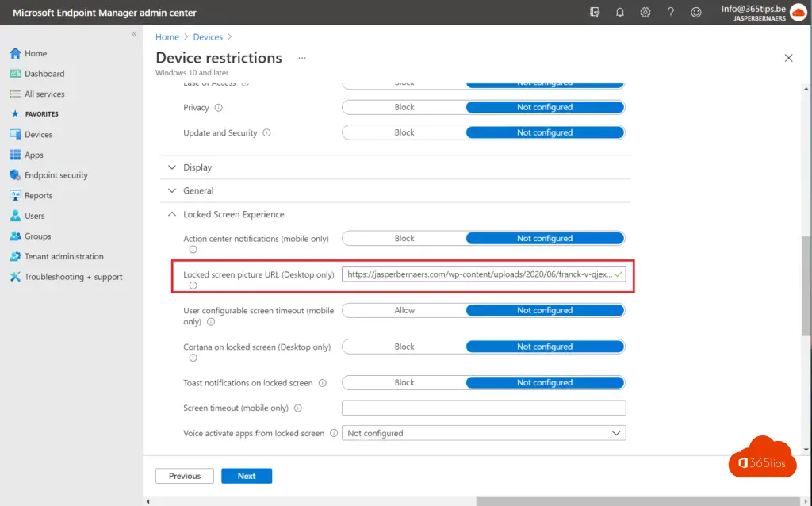The width and height of the screenshot is (812, 506).
Task: Click the feedback smiley icon
Action: pos(696,12)
